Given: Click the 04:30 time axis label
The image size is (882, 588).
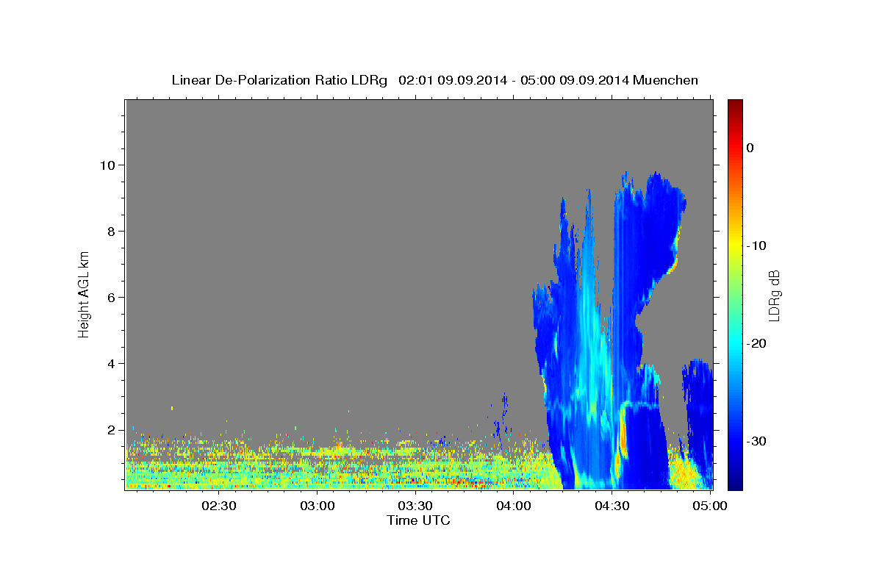Looking at the screenshot, I should (612, 506).
